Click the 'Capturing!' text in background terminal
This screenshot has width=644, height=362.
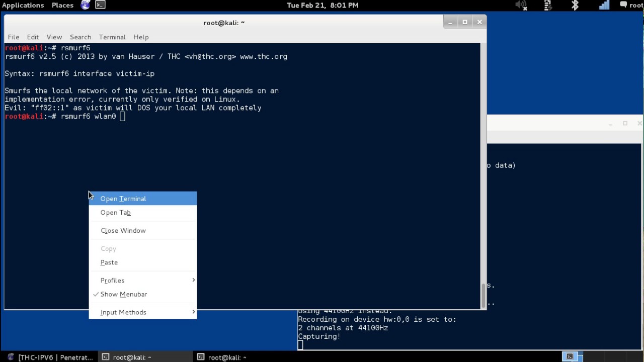[319, 336]
